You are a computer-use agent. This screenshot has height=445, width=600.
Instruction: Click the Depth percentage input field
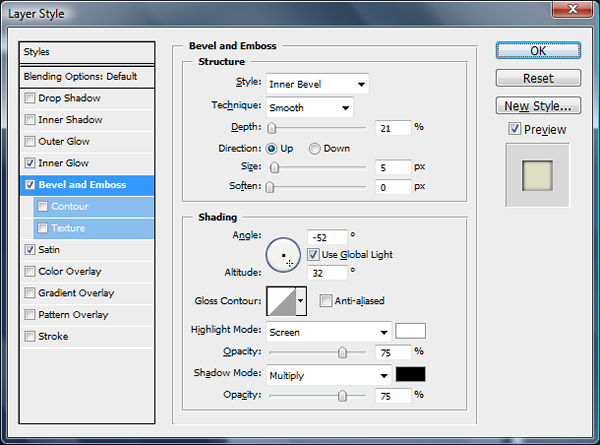[x=394, y=127]
